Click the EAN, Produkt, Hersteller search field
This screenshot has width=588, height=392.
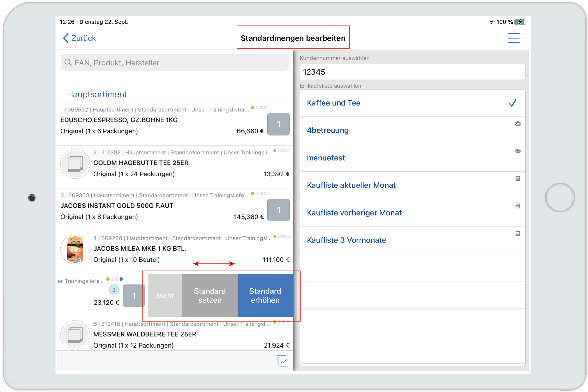[x=175, y=62]
